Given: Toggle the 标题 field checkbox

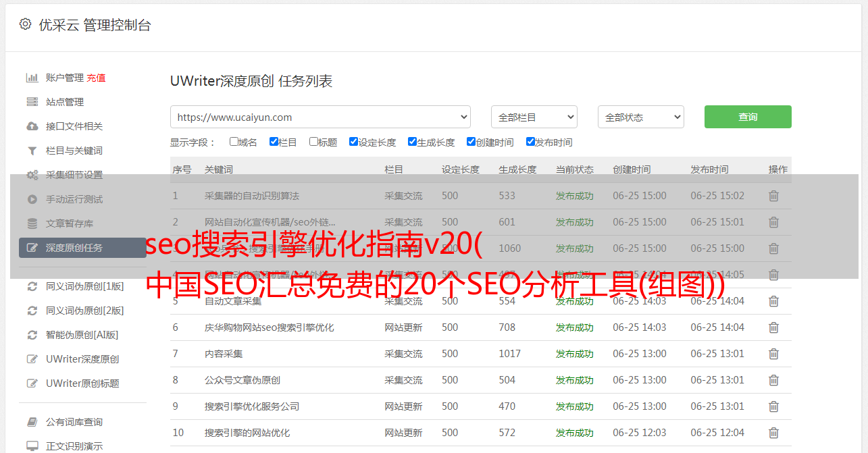Looking at the screenshot, I should 313,142.
